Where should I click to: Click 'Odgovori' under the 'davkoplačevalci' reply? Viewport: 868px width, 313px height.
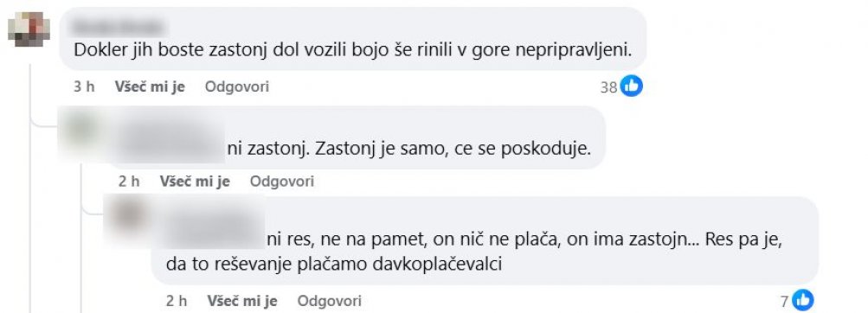[330, 301]
